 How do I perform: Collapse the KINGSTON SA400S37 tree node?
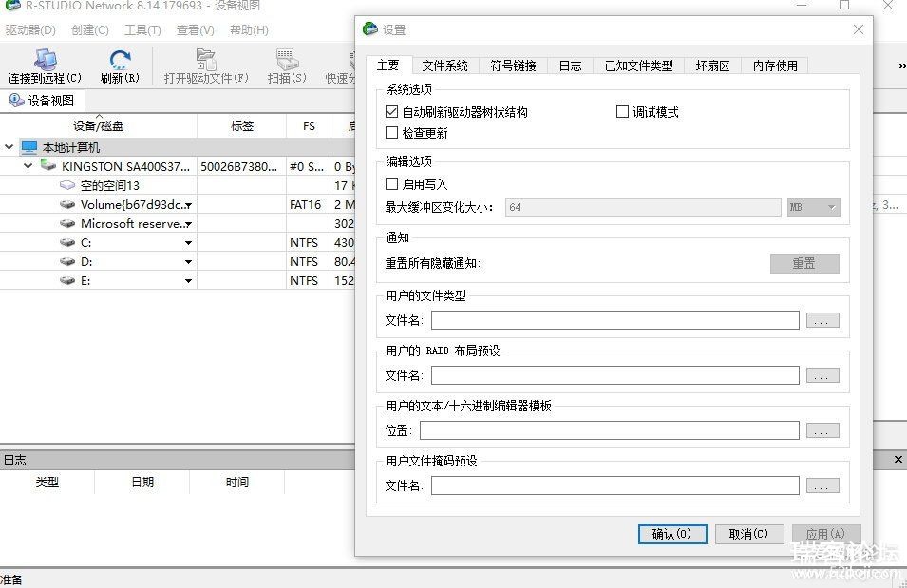pos(28,166)
